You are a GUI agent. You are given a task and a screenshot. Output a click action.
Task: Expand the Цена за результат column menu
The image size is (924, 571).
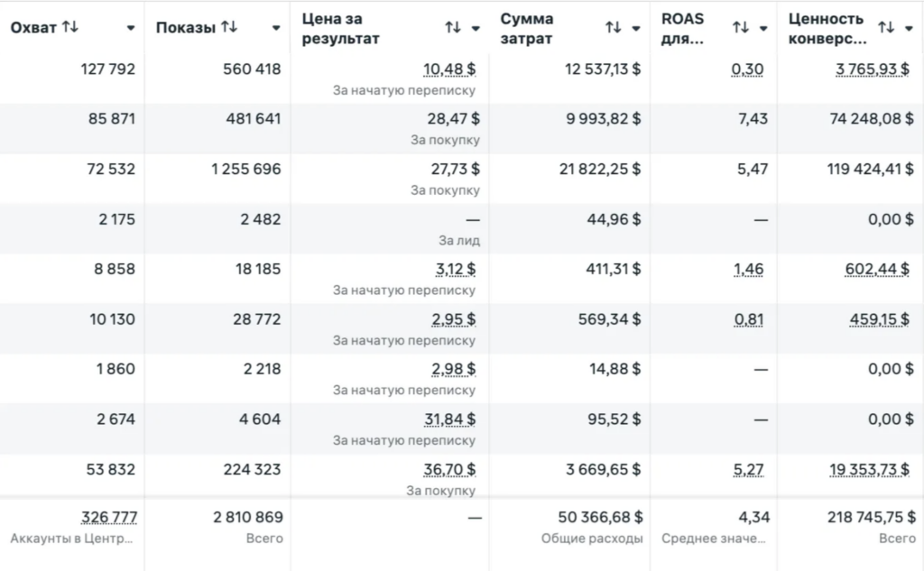point(476,28)
